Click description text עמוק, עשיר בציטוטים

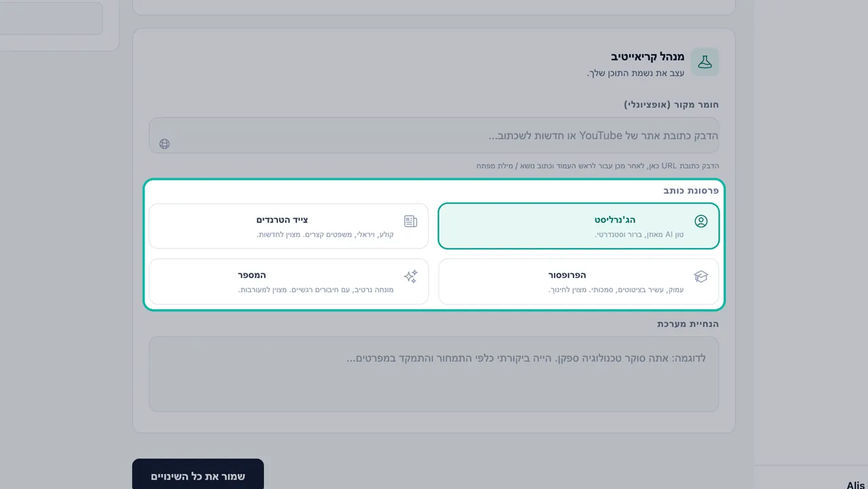tap(616, 290)
